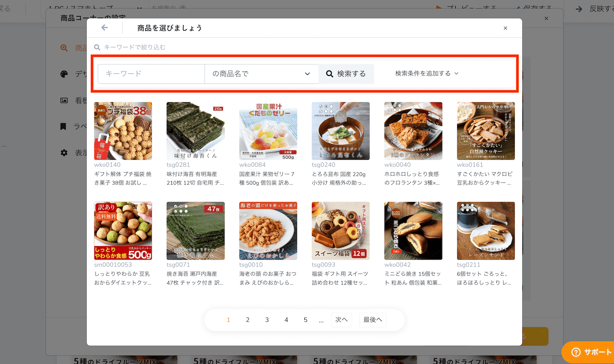Click product code tsg0093
Screen dimensions: 614x364
click(324, 265)
